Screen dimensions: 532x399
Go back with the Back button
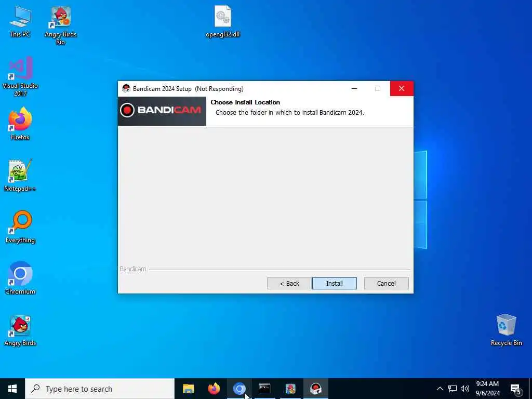[x=289, y=284]
